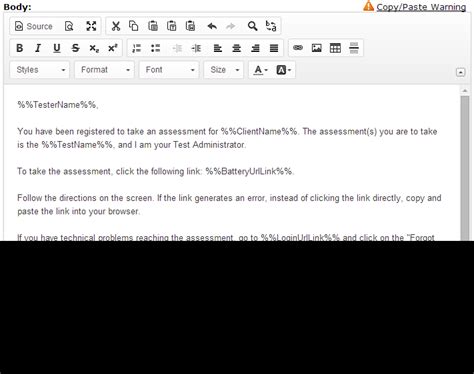474x374 pixels.
Task: Toggle Subscript formatting
Action: [x=94, y=48]
